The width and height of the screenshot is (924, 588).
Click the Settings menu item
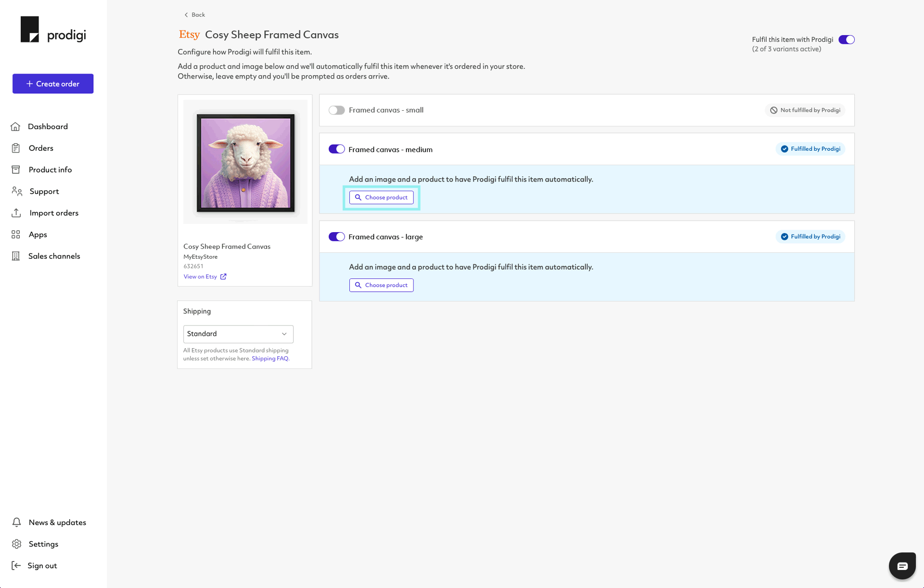(42, 544)
